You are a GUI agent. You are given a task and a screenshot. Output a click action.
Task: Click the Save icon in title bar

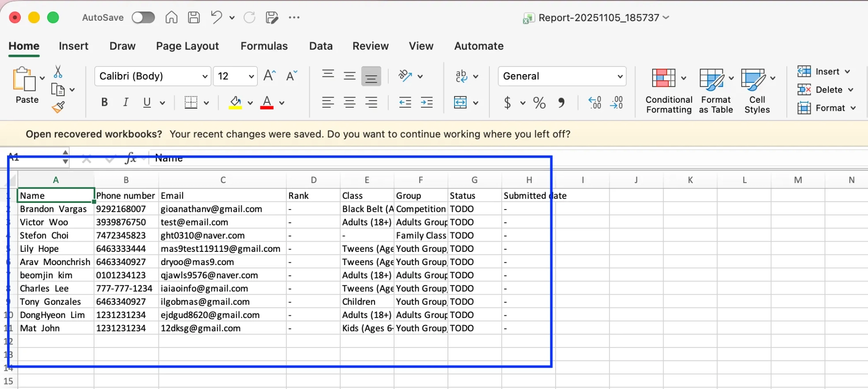pos(194,18)
